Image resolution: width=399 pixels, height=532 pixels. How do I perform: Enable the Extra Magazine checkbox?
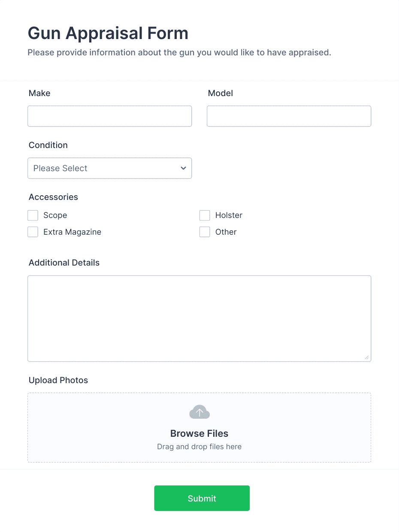click(x=33, y=232)
